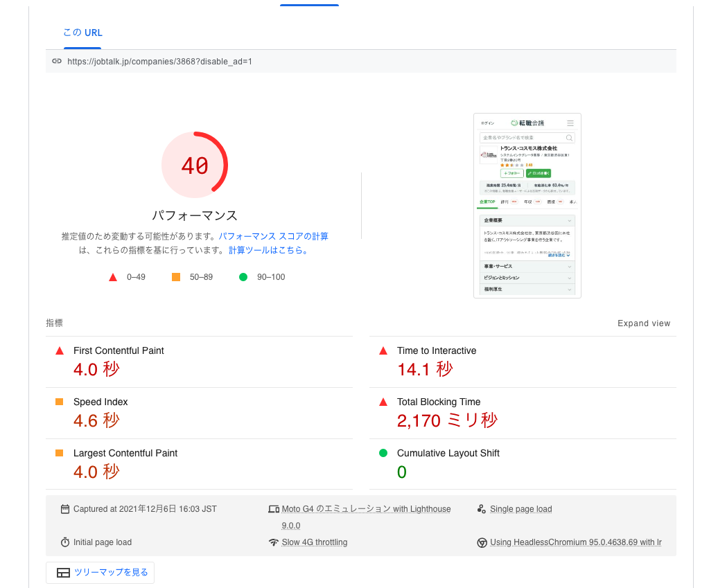Expand the Time to Interactive metric
Image resolution: width=718 pixels, height=588 pixels.
(x=523, y=362)
